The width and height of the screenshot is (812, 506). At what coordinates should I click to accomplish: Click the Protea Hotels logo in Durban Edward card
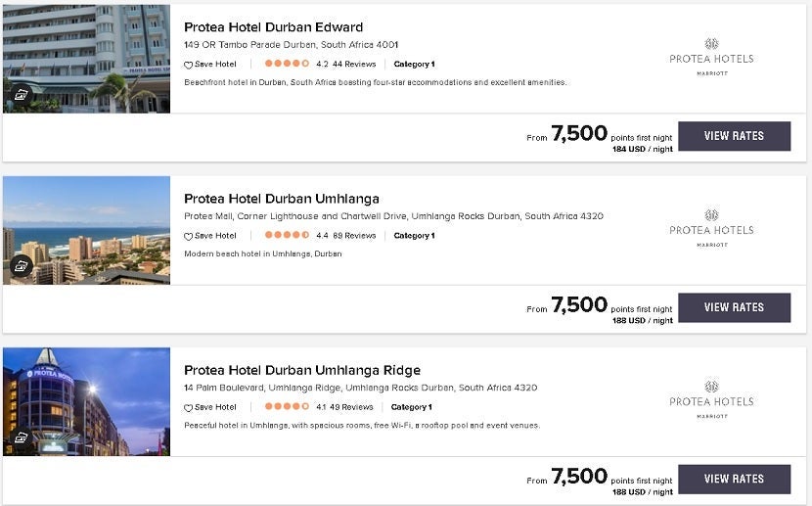click(x=711, y=57)
